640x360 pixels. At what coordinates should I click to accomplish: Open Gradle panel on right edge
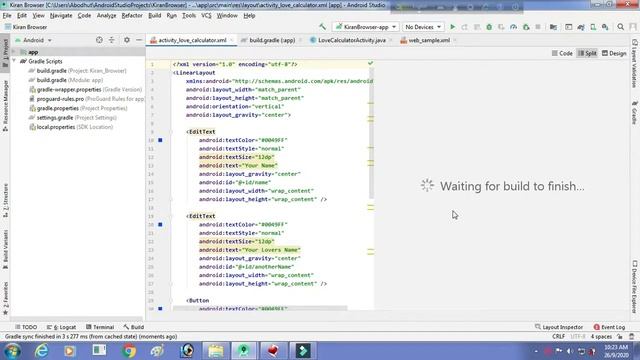click(x=635, y=113)
